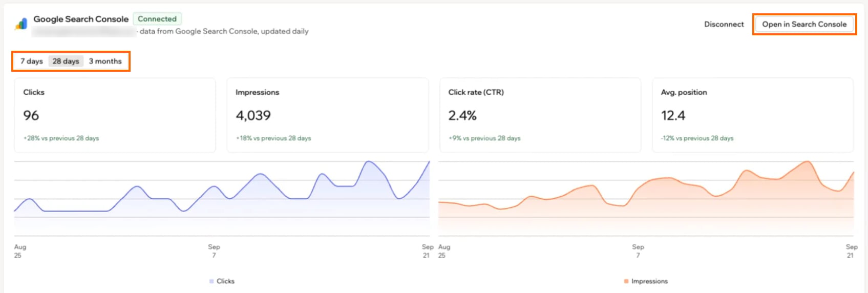
Task: Click the Connected status badge
Action: coord(157,19)
